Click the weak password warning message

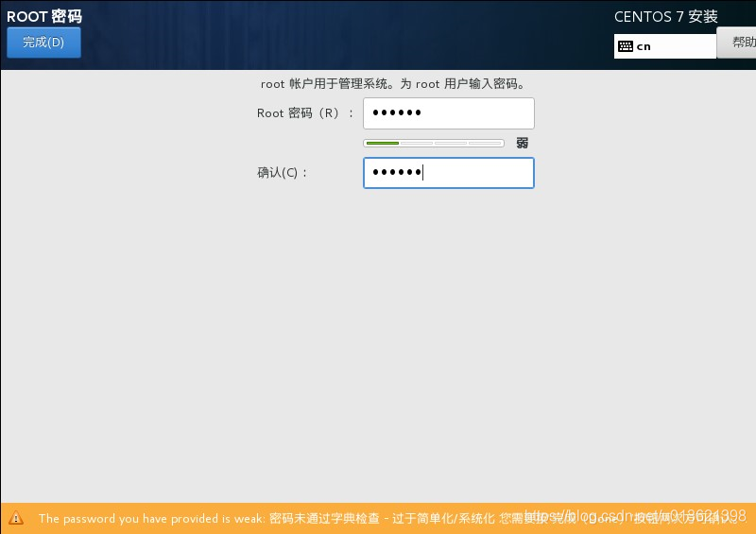388,519
